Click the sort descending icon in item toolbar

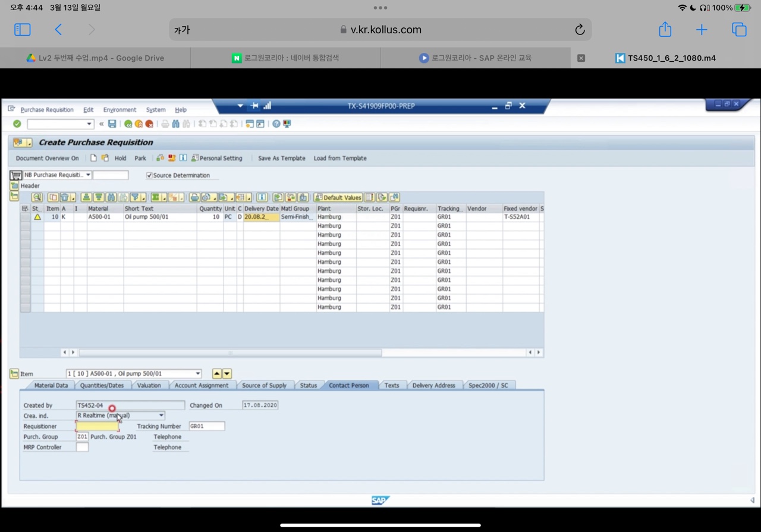tap(99, 197)
